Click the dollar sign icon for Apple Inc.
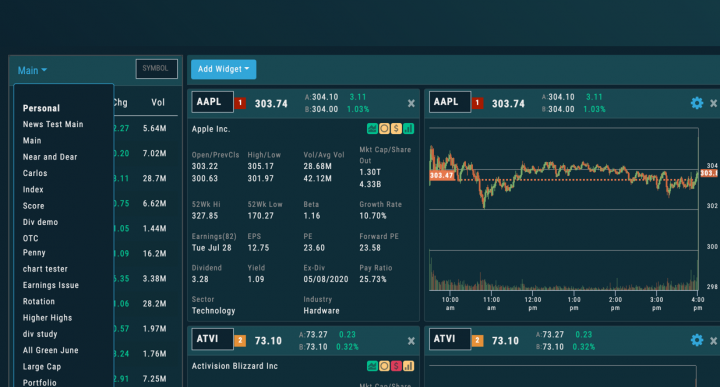 click(396, 129)
